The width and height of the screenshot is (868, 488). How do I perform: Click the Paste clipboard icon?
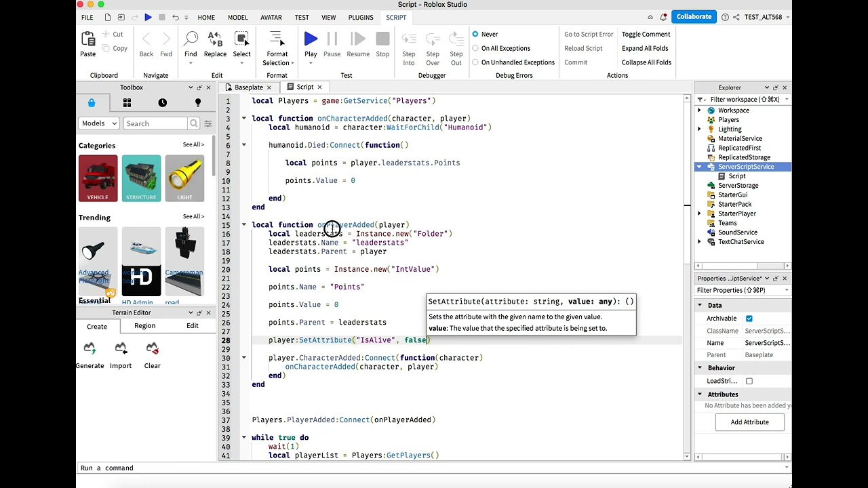click(88, 39)
